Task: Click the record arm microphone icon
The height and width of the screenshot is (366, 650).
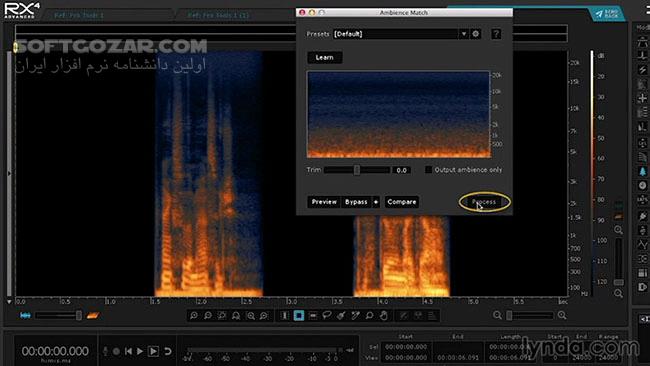Action: pyautogui.click(x=106, y=351)
